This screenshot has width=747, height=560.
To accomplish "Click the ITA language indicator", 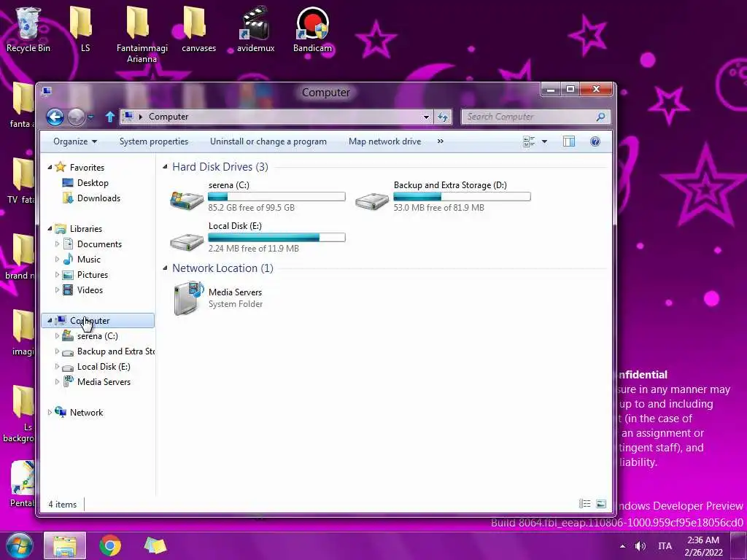I will click(x=665, y=546).
